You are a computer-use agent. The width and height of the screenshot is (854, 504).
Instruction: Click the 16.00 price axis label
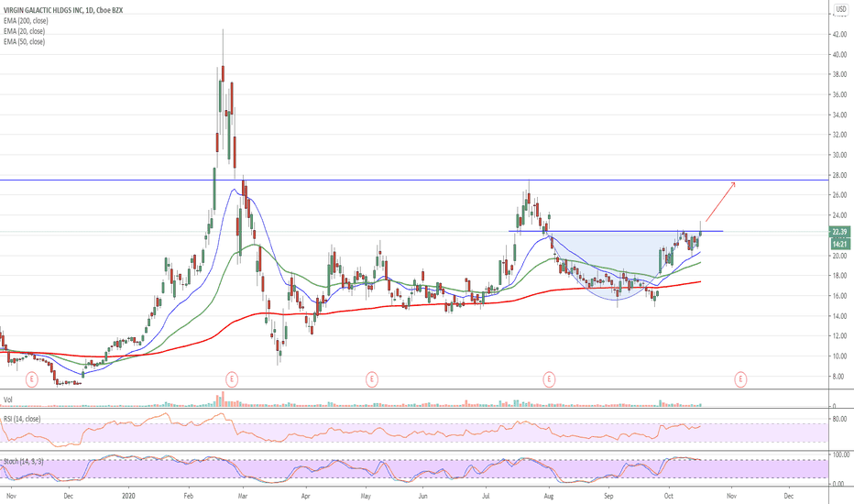click(839, 296)
